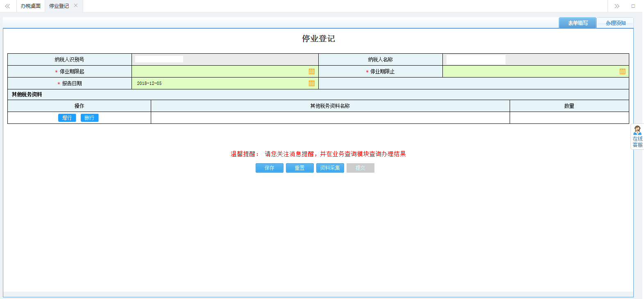The height and width of the screenshot is (299, 644).
Task: Click the 删行 delete row button
Action: pos(89,118)
